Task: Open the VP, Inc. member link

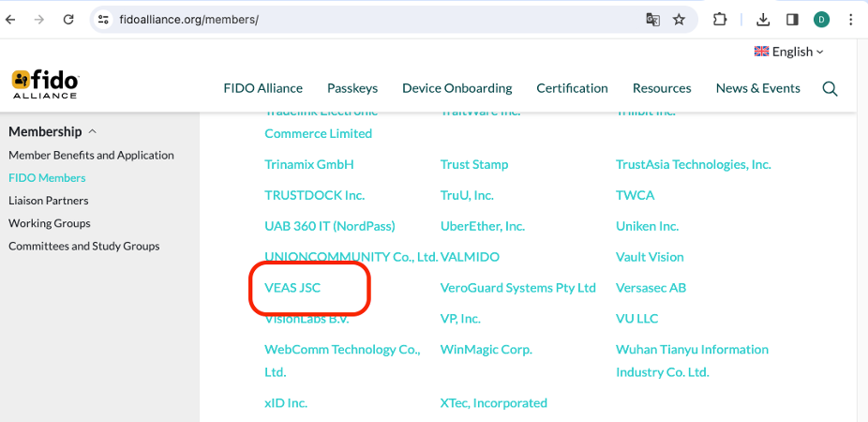Action: click(460, 319)
